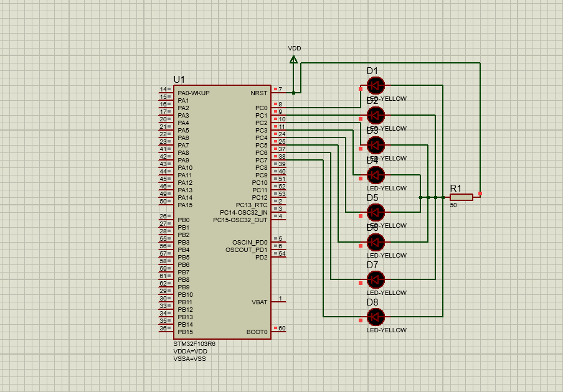Select the PA0-WKUP pin label
The height and width of the screenshot is (392, 563).
pos(194,93)
